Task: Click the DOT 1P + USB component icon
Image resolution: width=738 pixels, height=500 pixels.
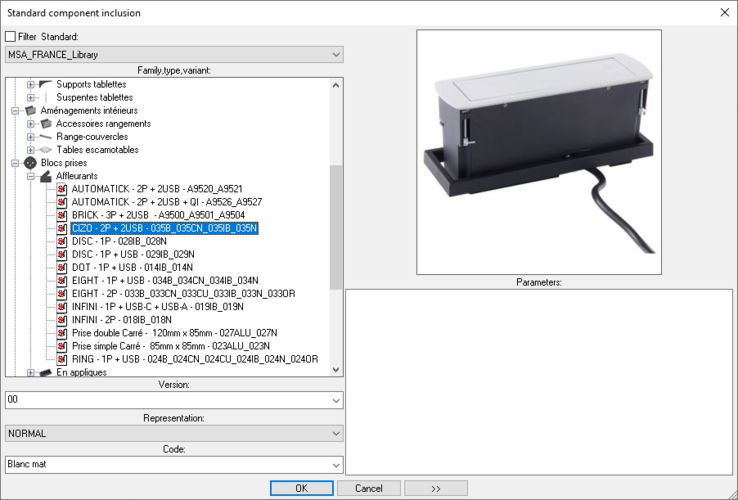Action: (x=61, y=267)
